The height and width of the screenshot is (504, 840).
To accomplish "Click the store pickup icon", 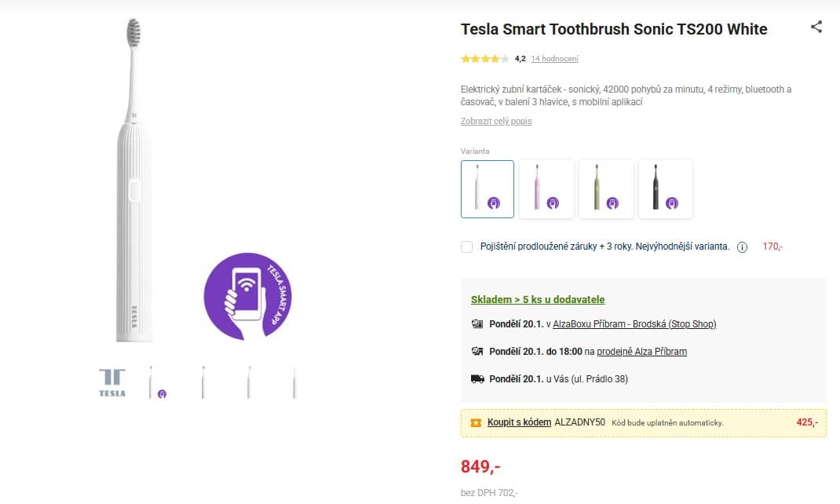I will (x=477, y=351).
